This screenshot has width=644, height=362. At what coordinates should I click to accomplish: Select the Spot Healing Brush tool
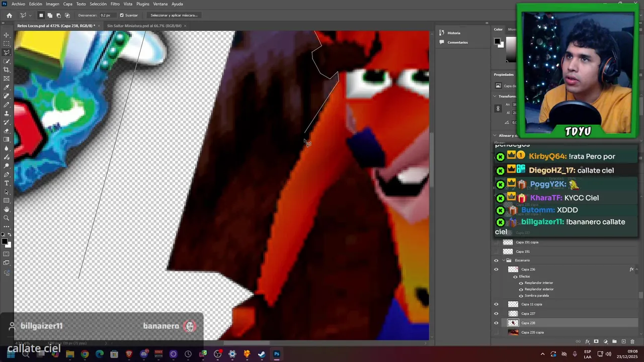7,96
